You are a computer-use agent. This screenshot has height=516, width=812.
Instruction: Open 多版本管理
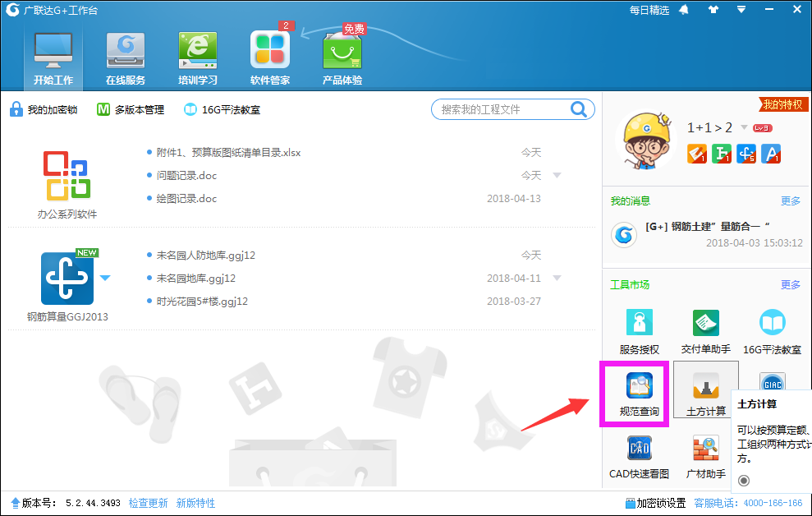point(131,109)
